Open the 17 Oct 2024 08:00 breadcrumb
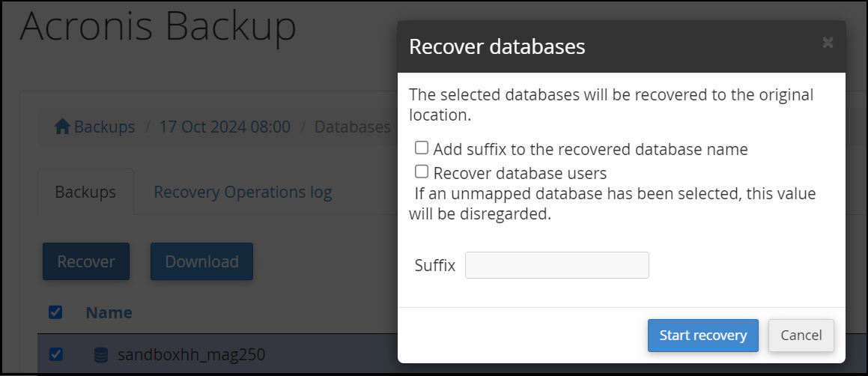The image size is (868, 376). click(225, 127)
